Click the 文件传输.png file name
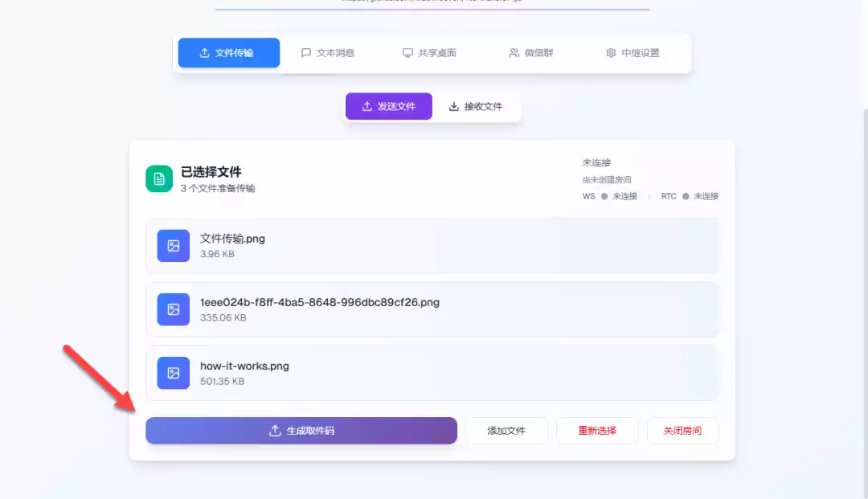The height and width of the screenshot is (499, 868). point(232,239)
